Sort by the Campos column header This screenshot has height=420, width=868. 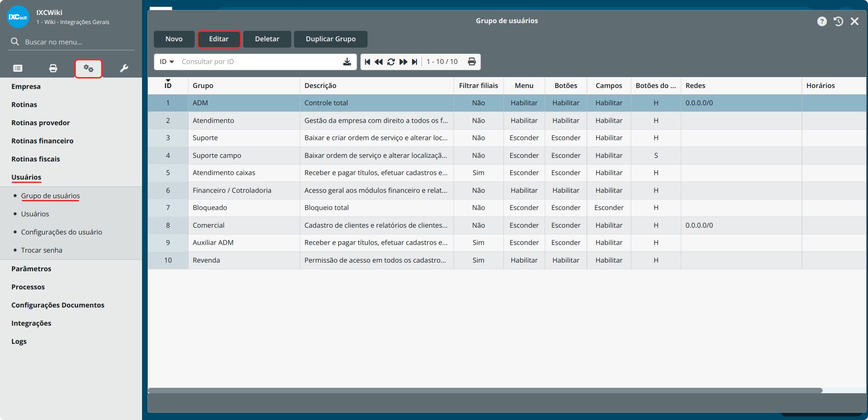[609, 86]
